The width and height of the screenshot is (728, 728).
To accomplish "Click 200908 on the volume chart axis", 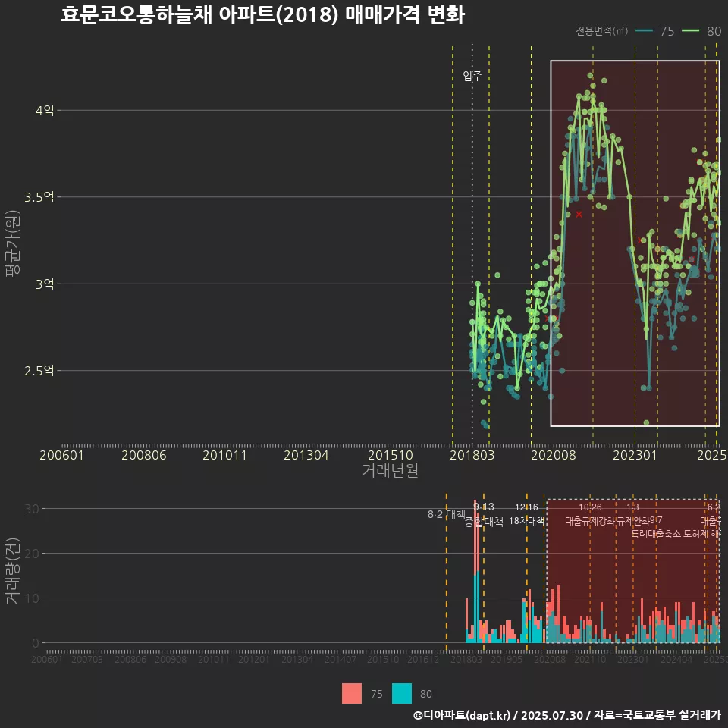I will click(x=171, y=659).
